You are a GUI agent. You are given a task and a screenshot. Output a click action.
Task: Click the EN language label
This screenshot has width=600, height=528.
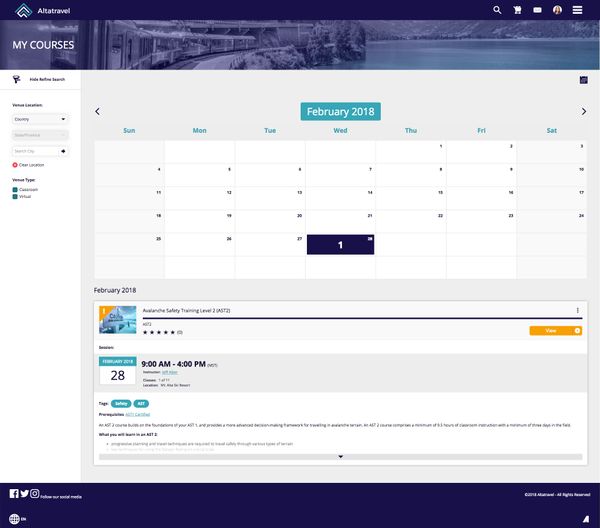click(23, 519)
